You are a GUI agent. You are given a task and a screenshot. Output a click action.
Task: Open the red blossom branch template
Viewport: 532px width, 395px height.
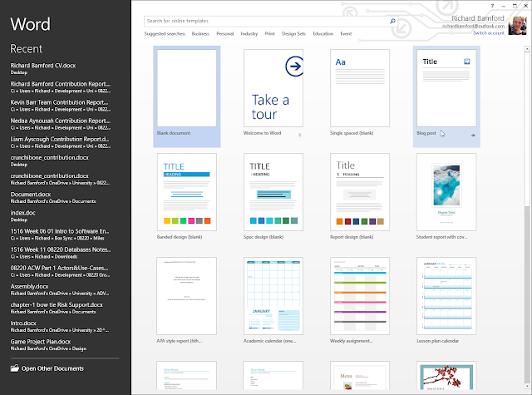[x=446, y=375]
